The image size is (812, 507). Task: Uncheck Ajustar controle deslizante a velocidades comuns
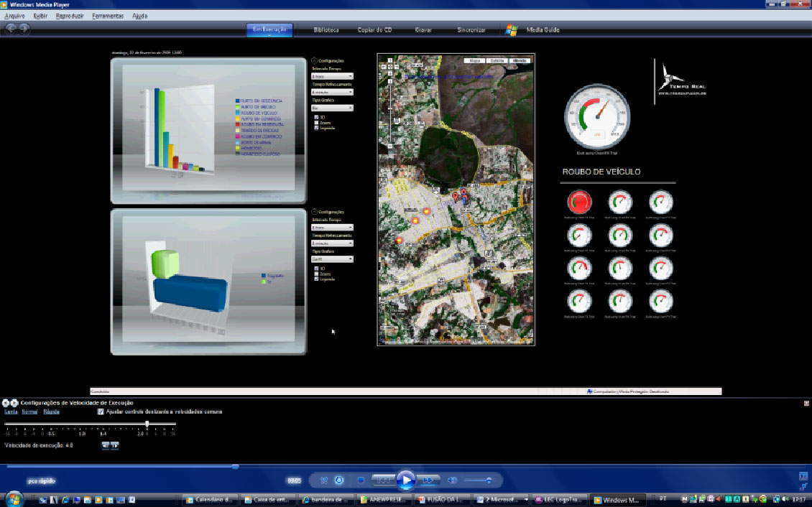click(x=101, y=411)
